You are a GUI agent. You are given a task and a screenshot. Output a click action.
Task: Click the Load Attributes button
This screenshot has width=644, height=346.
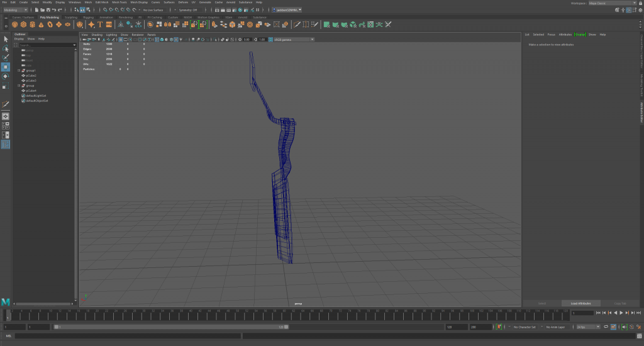coord(580,303)
